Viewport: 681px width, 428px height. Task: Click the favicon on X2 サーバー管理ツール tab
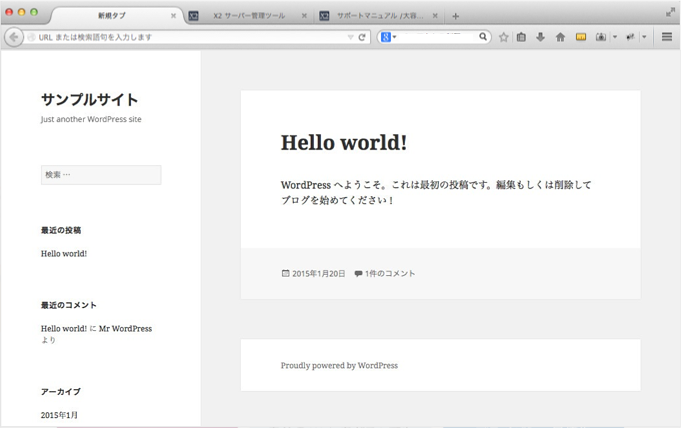(193, 16)
